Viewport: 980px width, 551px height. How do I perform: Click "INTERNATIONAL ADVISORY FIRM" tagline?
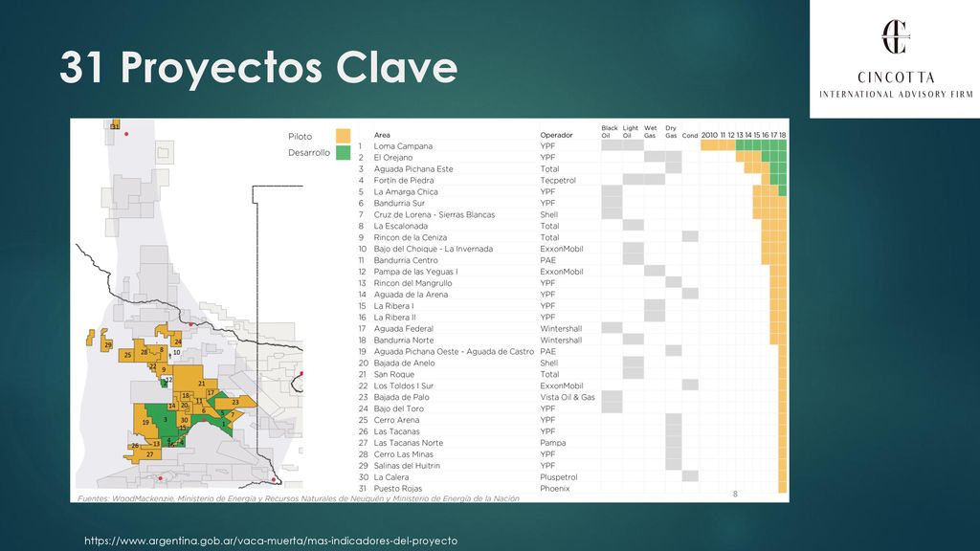click(x=896, y=95)
